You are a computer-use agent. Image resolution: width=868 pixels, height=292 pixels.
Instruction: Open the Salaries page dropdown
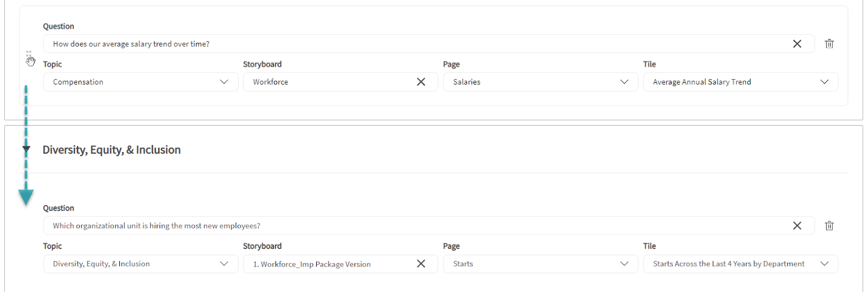(x=624, y=82)
